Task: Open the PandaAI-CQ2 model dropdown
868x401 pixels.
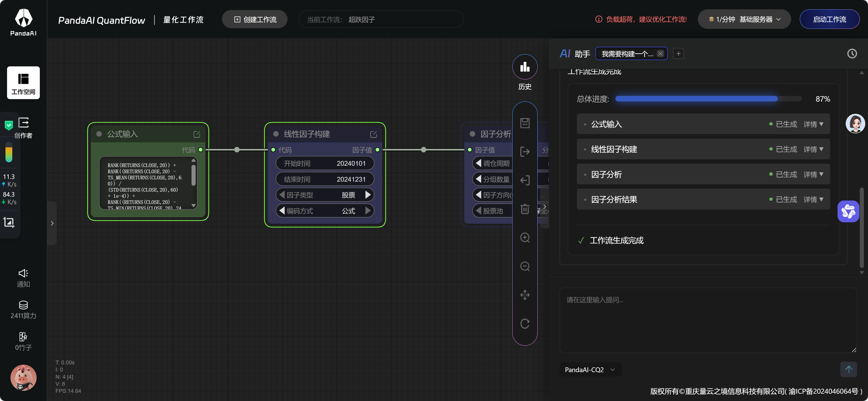Action: [x=590, y=369]
